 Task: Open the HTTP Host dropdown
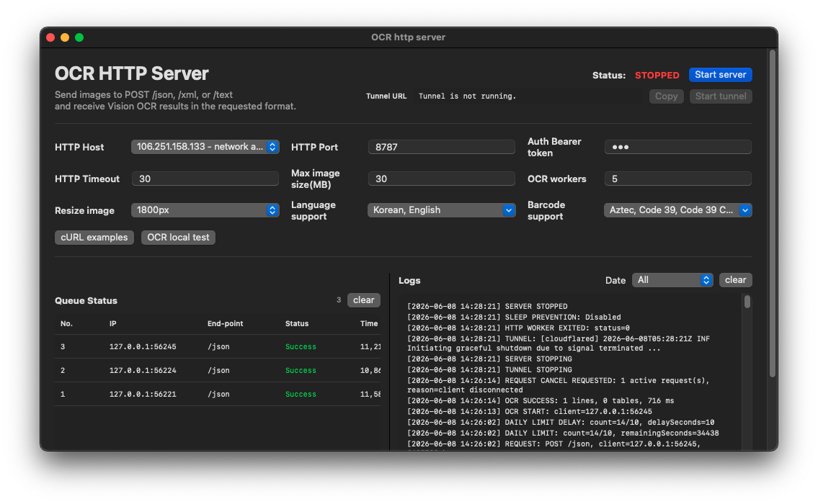[205, 147]
